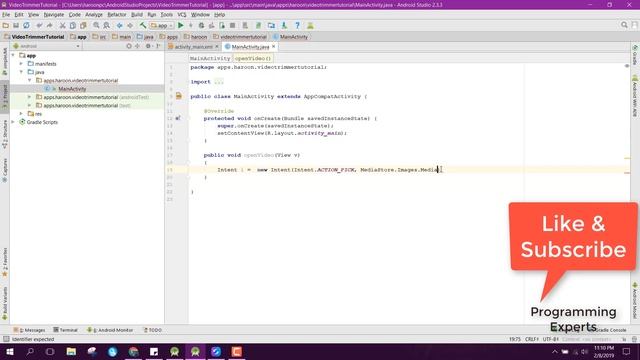
Task: Click the override gutter icon beside onCreate
Action: (178, 118)
